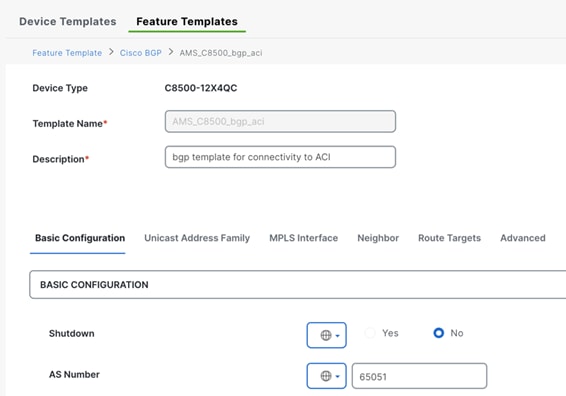Click the Device Type label
The image size is (566, 396).
click(60, 88)
